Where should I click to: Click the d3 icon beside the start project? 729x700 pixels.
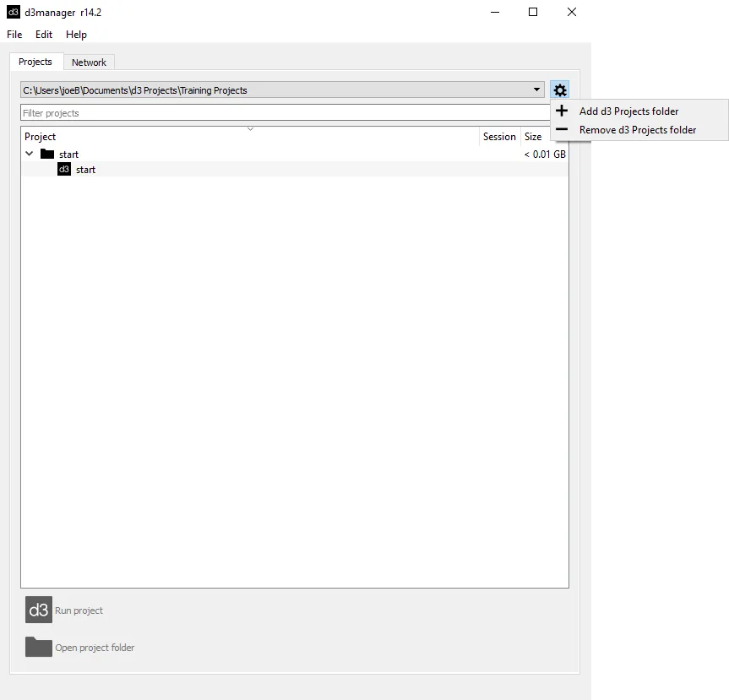click(x=64, y=169)
